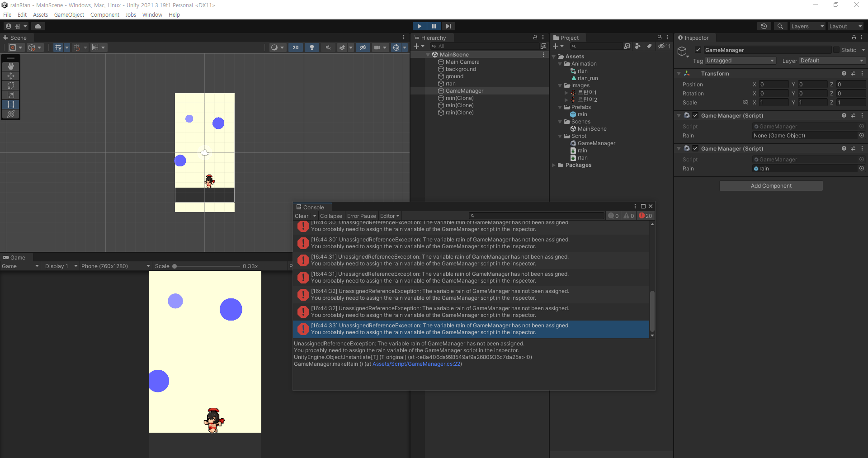Clear the Console log
This screenshot has height=458, width=868.
(302, 216)
